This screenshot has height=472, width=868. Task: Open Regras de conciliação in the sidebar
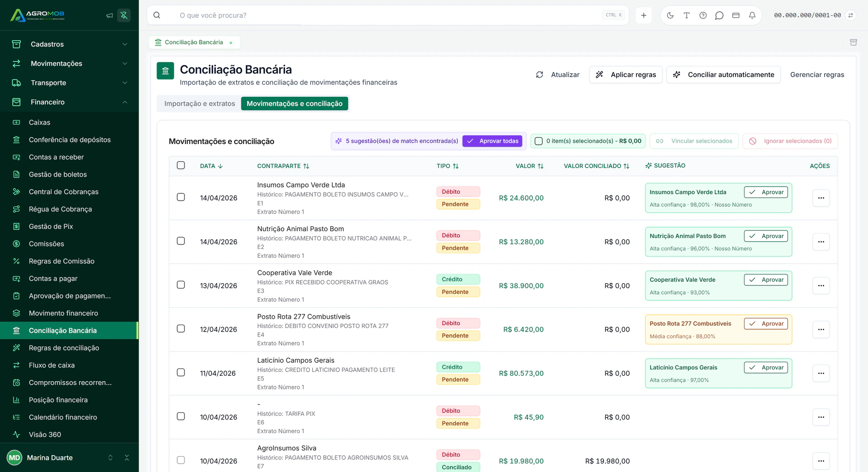click(69, 348)
